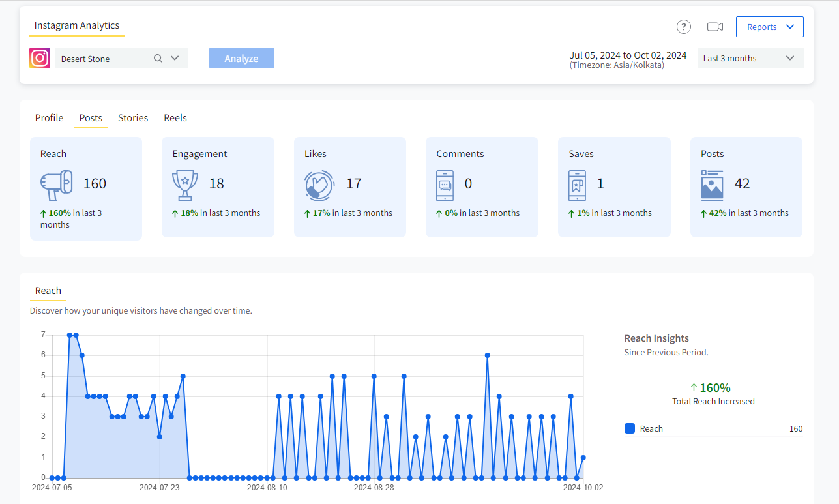
Task: Click the Comments phone icon
Action: (445, 185)
